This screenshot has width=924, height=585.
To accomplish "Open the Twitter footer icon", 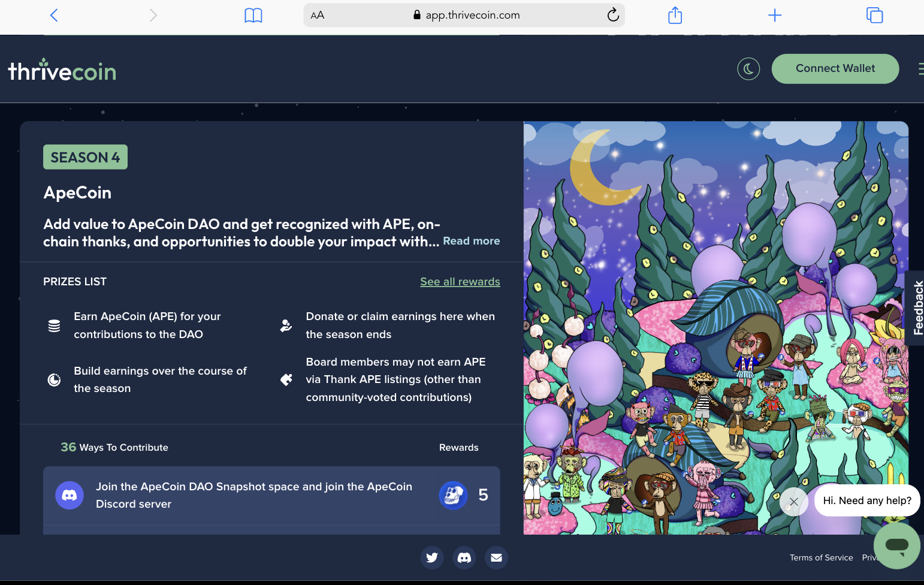I will point(432,557).
